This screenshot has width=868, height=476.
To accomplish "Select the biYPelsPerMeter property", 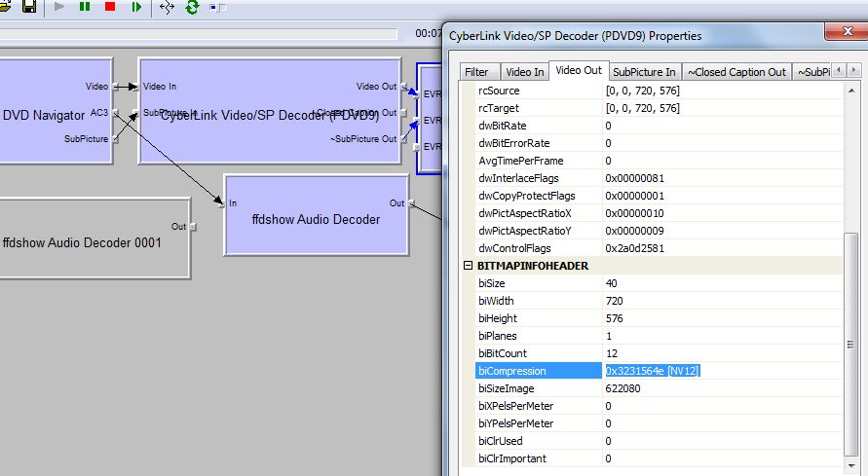I will tap(659, 423).
